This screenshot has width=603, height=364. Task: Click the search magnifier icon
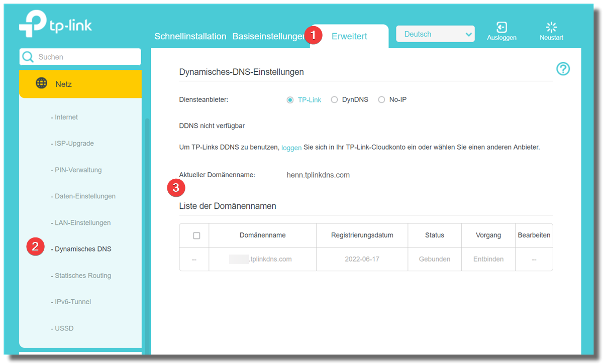(28, 57)
